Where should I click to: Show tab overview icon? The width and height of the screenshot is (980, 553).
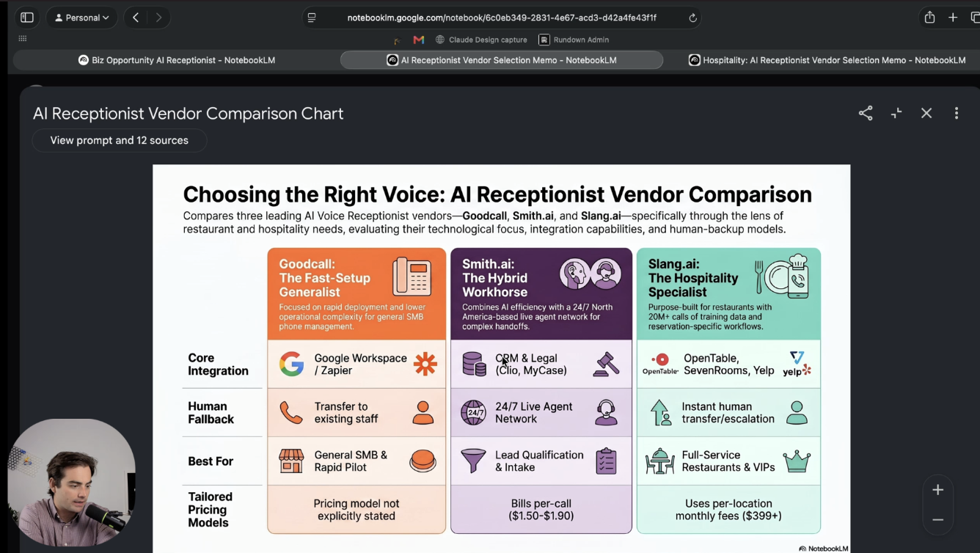[x=975, y=18]
